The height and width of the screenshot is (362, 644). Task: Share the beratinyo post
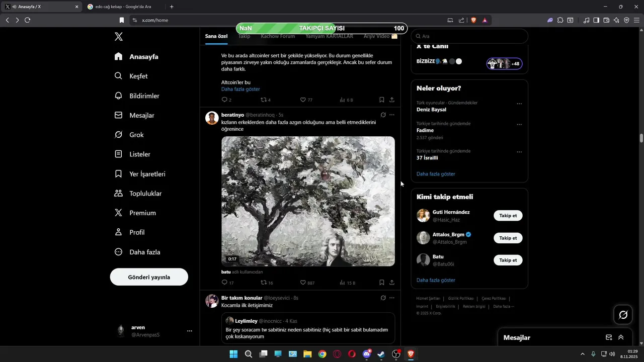point(392,283)
